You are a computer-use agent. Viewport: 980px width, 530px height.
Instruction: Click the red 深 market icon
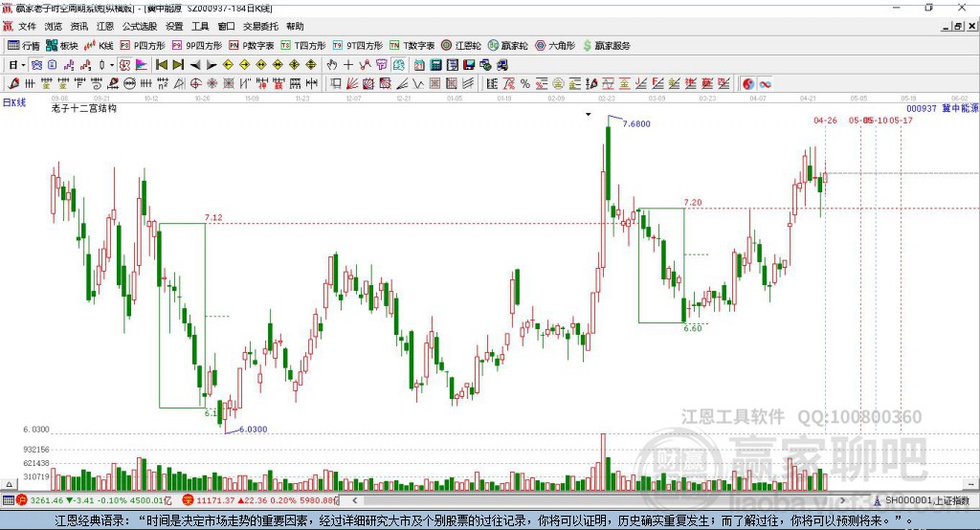[x=189, y=500]
